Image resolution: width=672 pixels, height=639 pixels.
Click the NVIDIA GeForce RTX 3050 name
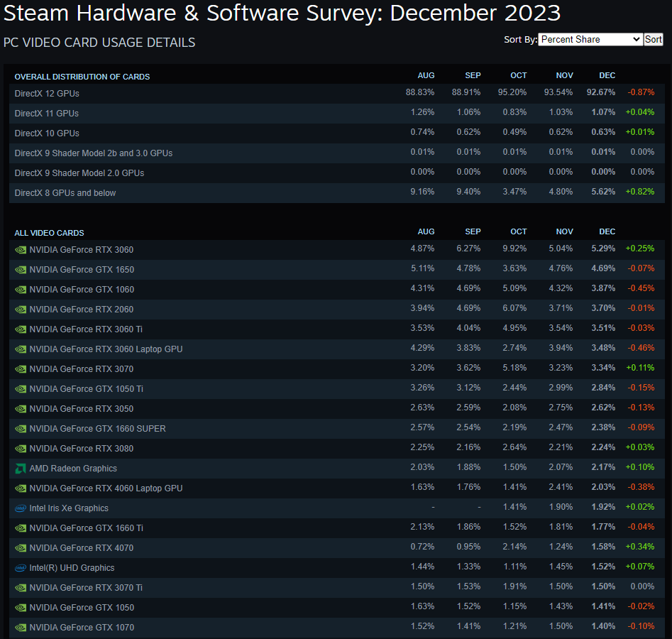click(x=82, y=409)
